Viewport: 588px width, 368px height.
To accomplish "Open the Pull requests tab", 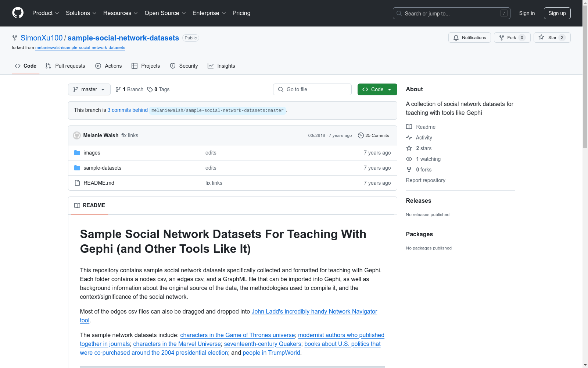I will pos(65,66).
